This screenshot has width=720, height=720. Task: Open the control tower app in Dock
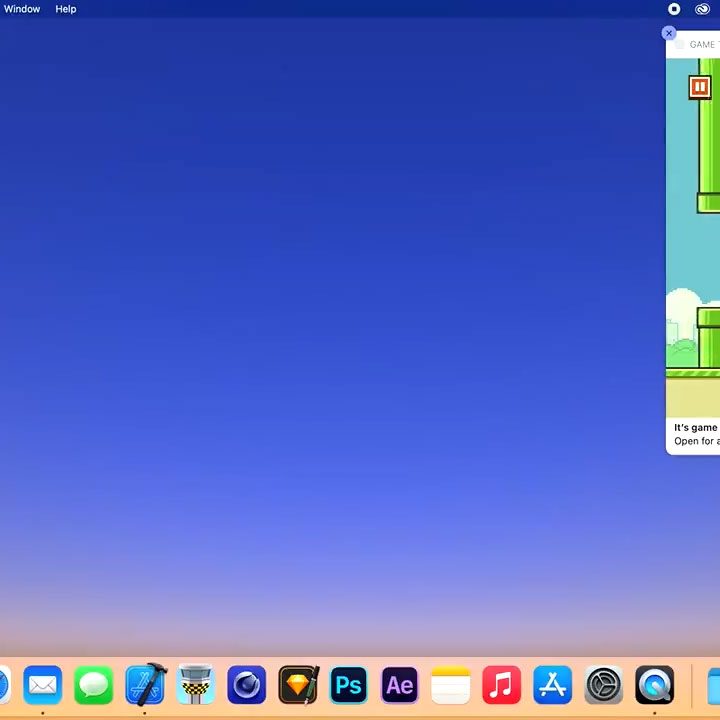(196, 684)
